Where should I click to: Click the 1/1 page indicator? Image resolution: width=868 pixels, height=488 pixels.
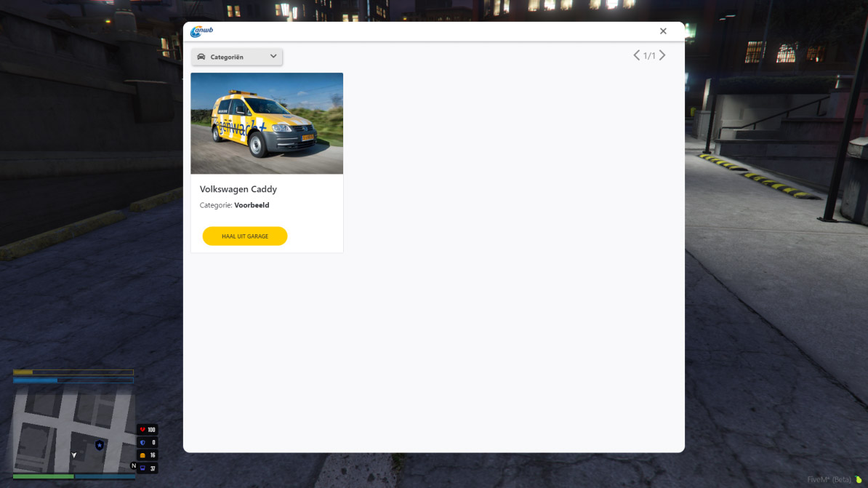click(x=649, y=55)
